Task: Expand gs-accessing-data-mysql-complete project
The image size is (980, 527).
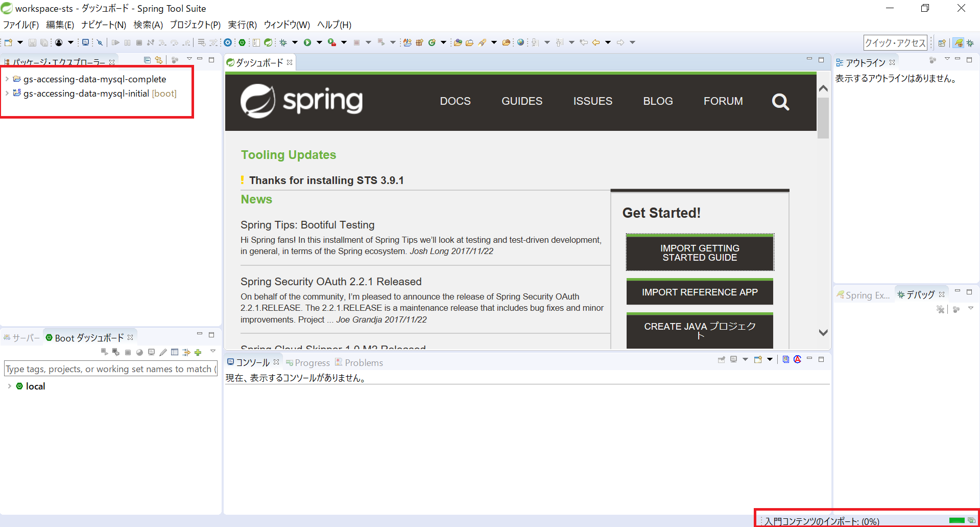Action: (x=7, y=79)
